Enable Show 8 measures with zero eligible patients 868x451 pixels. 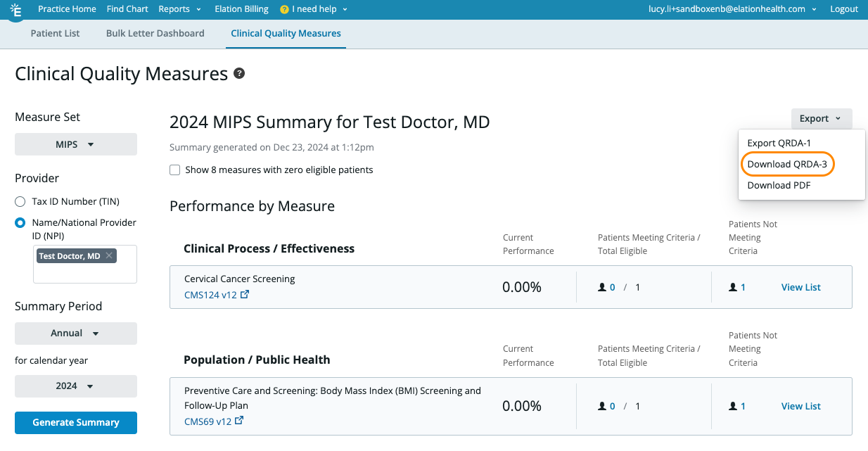click(x=175, y=170)
